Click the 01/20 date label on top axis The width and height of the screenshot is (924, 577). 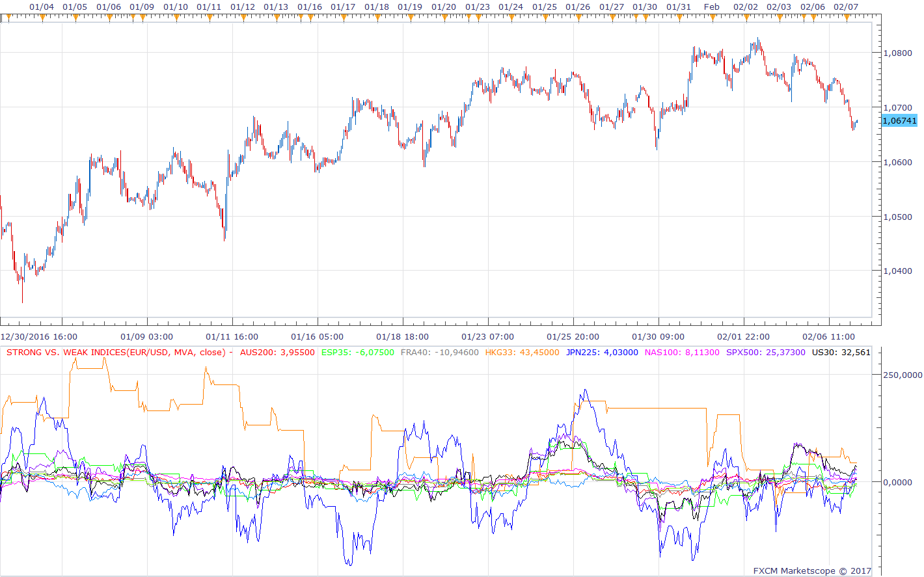444,7
